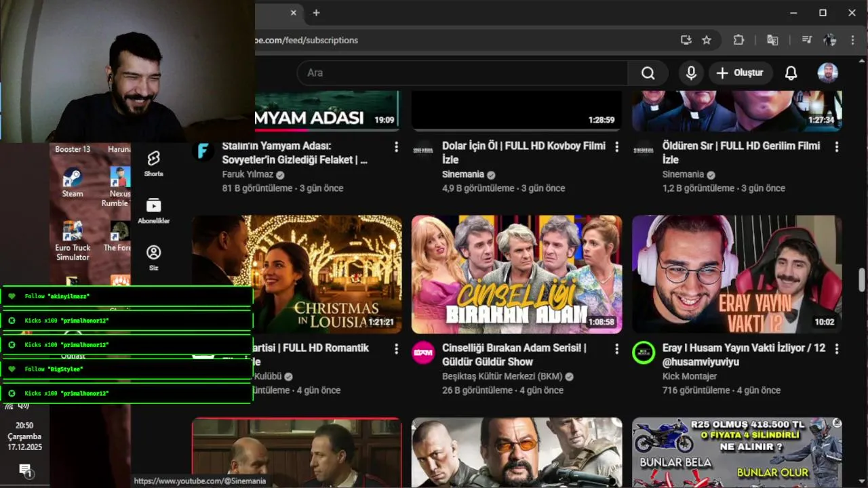Open Windows notification center icon

25,470
